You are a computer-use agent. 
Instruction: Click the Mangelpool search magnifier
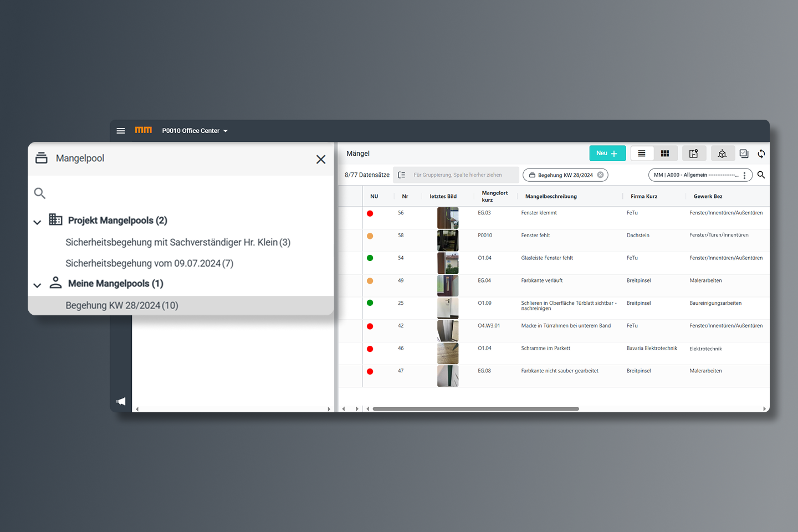click(40, 193)
